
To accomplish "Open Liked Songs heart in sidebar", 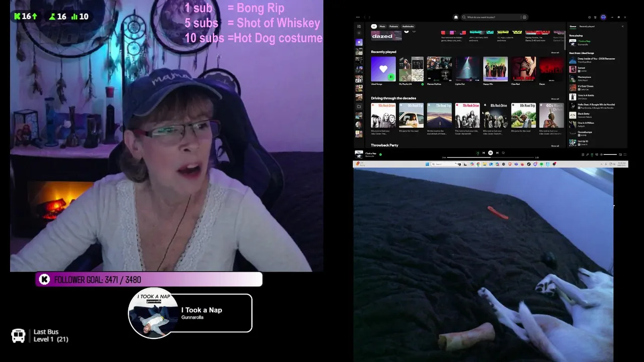I will pos(359,42).
